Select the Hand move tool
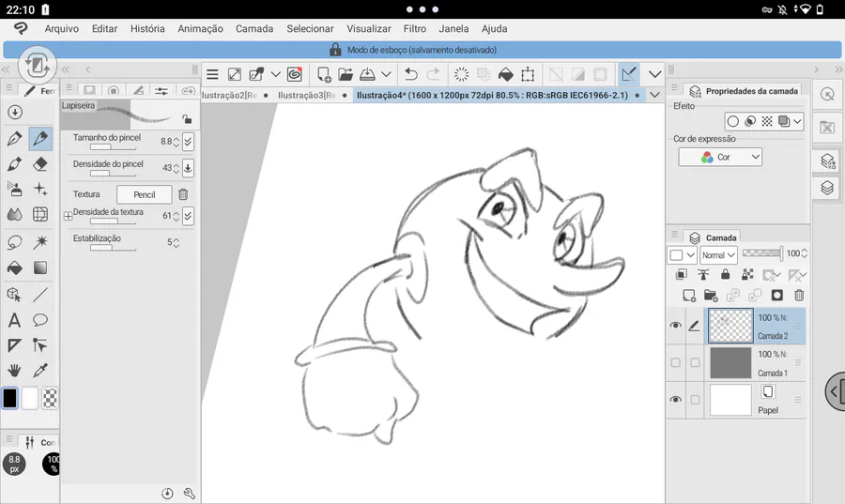The height and width of the screenshot is (504, 845). (14, 371)
